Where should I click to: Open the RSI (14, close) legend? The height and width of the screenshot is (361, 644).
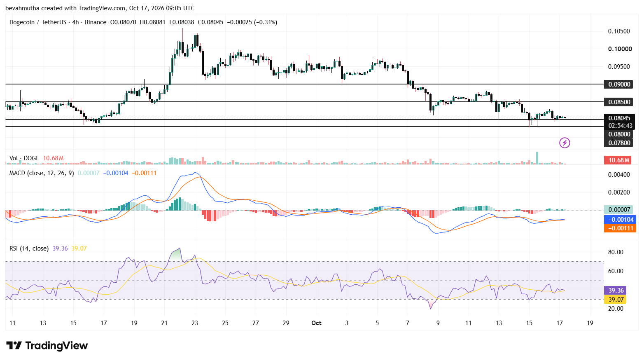pos(29,248)
